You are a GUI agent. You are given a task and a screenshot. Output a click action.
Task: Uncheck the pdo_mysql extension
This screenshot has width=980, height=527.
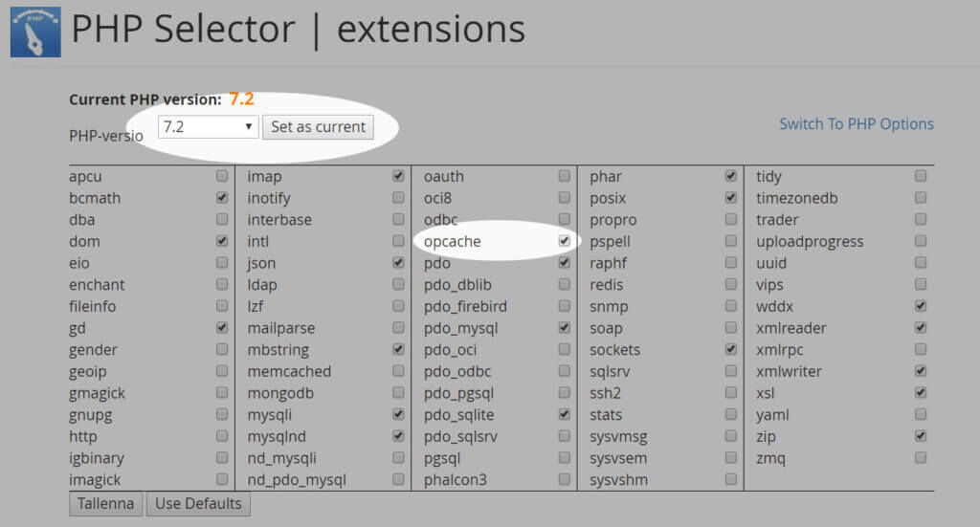point(564,328)
